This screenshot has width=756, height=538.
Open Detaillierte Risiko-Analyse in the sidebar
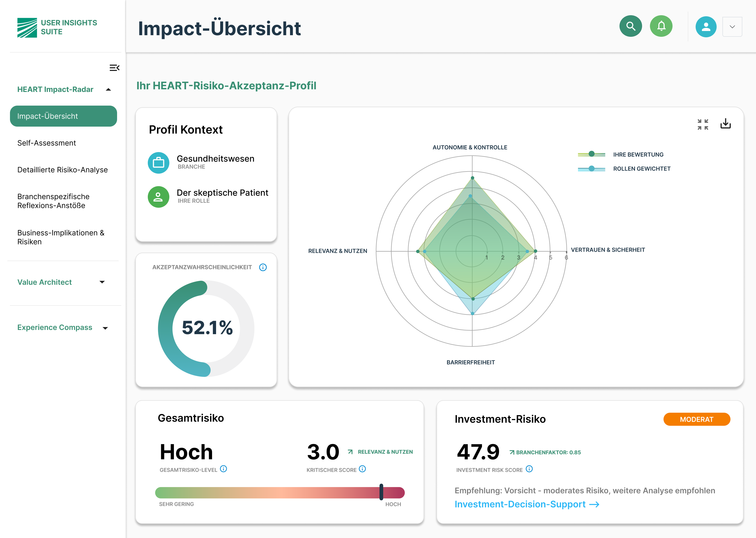click(x=62, y=170)
